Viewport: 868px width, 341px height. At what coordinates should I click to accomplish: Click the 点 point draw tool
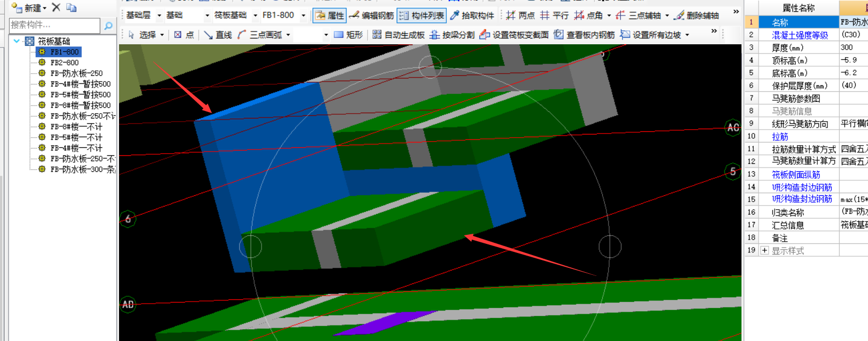click(184, 35)
